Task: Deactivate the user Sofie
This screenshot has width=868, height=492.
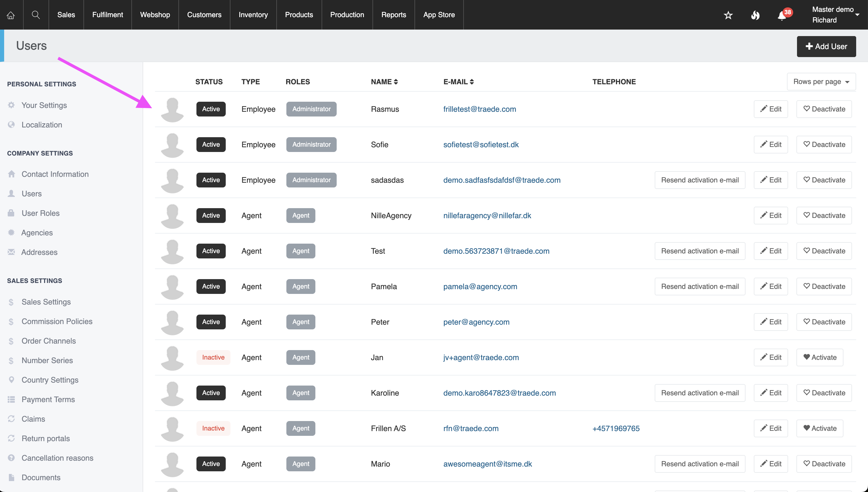Action: coord(824,145)
